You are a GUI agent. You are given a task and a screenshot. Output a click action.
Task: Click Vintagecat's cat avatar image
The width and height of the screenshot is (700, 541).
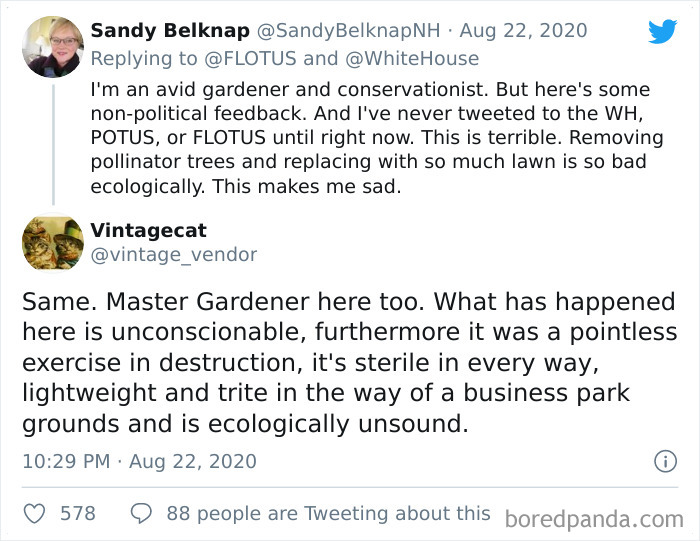tap(52, 243)
